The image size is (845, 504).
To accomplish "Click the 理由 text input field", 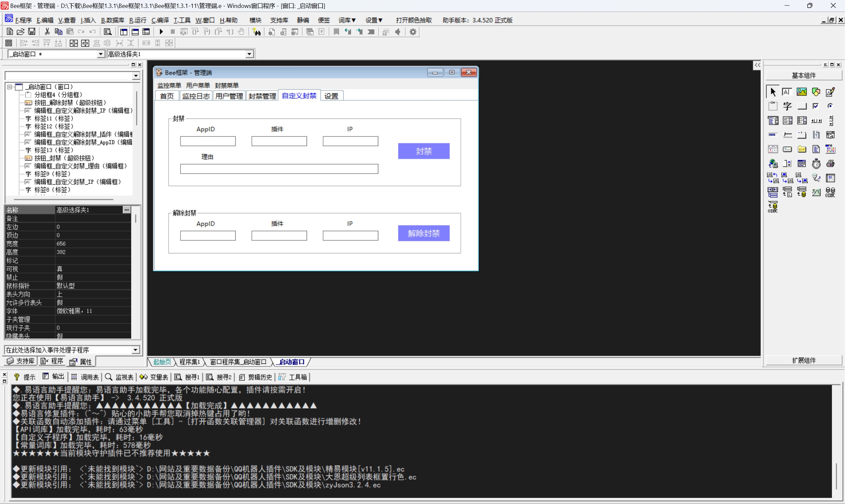I will pos(279,169).
